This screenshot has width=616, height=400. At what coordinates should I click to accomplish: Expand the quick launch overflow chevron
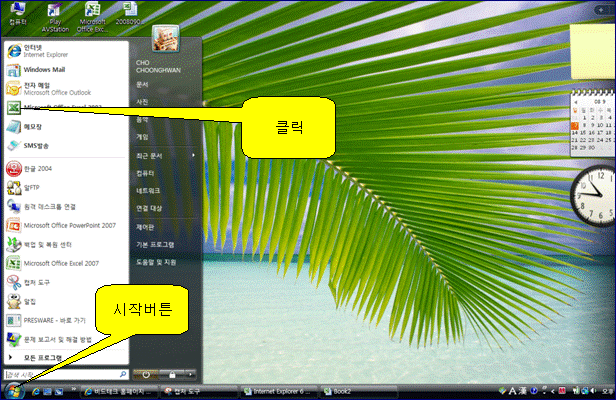pos(73,389)
